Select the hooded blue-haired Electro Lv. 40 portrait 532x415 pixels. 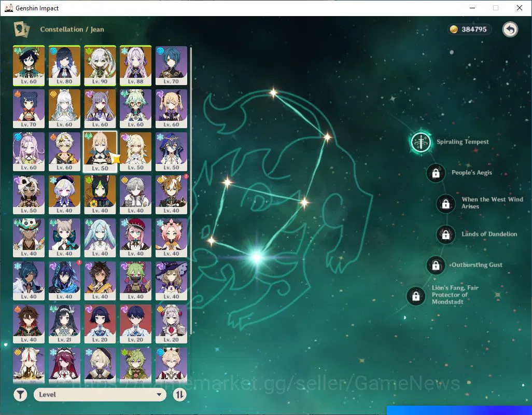coord(64,281)
